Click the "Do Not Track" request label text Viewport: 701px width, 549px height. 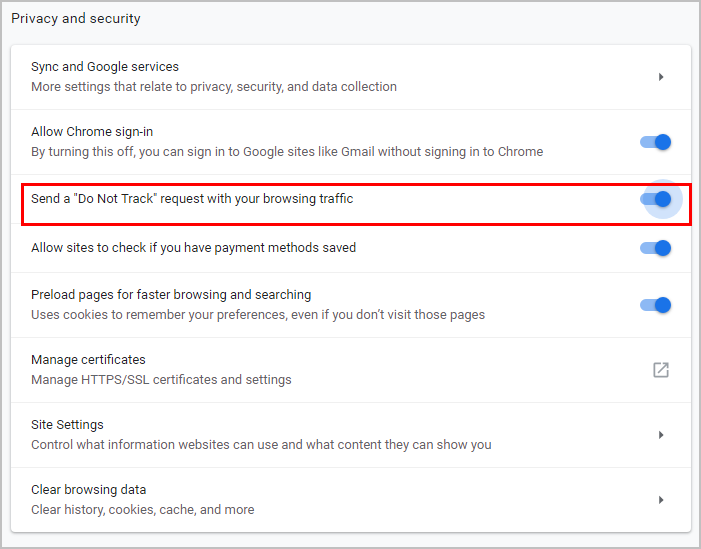pyautogui.click(x=192, y=199)
